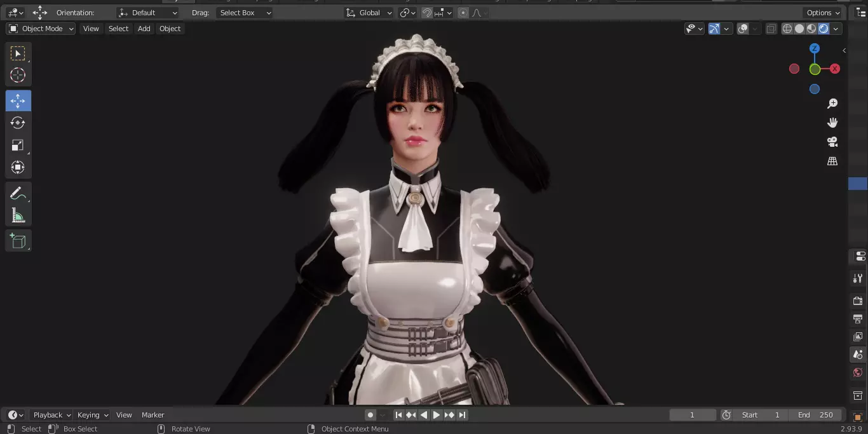Open visibility and selectability filter dropdown
The image size is (868, 434).
coord(694,29)
